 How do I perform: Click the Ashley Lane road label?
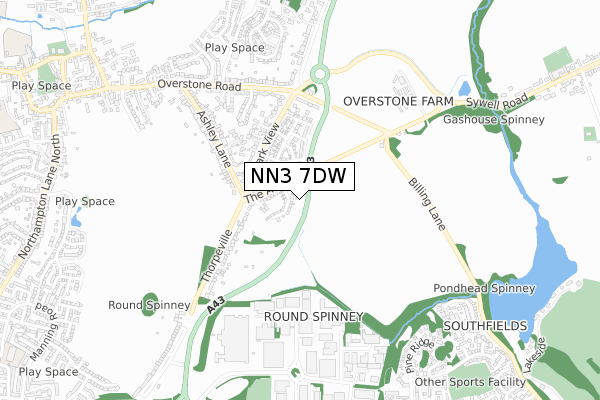[214, 139]
